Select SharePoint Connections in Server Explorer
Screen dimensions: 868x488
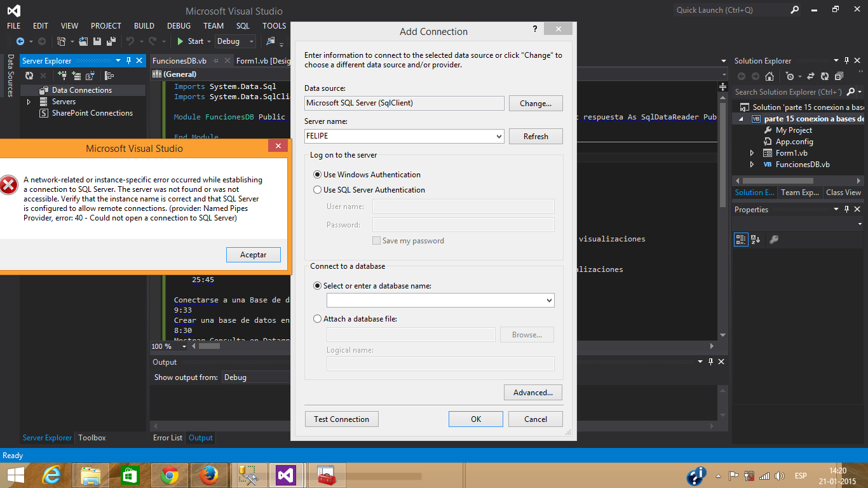point(92,113)
